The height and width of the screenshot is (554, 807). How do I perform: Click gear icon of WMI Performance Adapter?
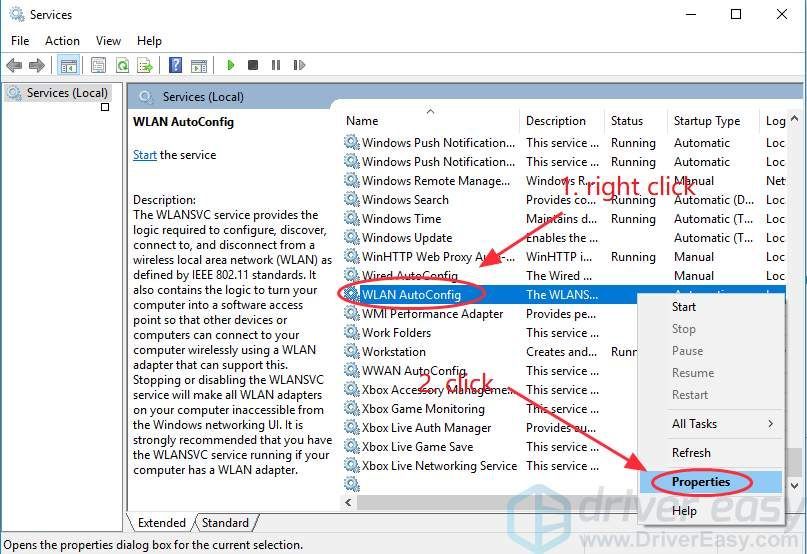coord(352,314)
